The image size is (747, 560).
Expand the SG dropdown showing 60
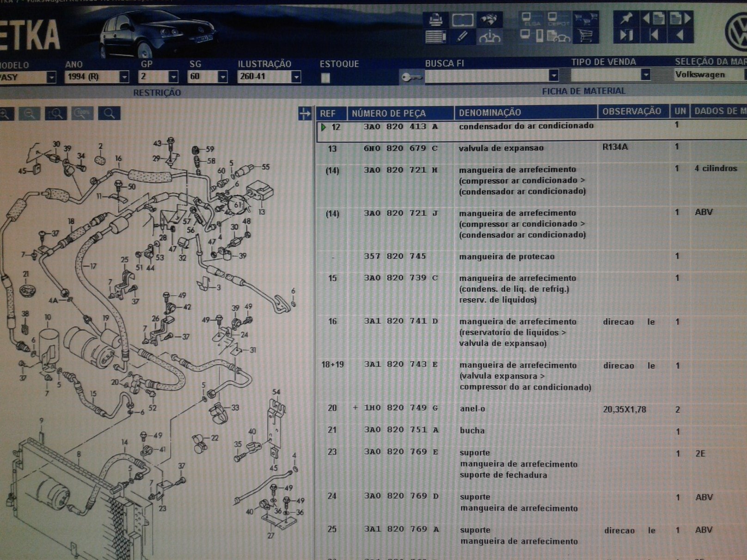pos(222,77)
